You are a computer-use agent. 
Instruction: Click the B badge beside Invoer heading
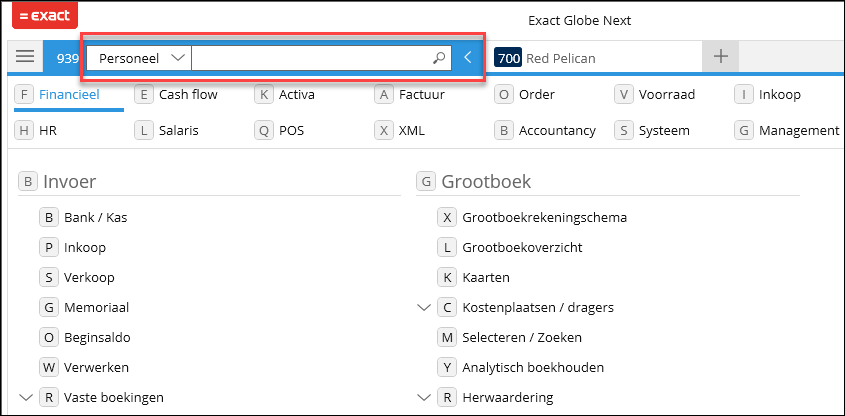click(x=27, y=182)
